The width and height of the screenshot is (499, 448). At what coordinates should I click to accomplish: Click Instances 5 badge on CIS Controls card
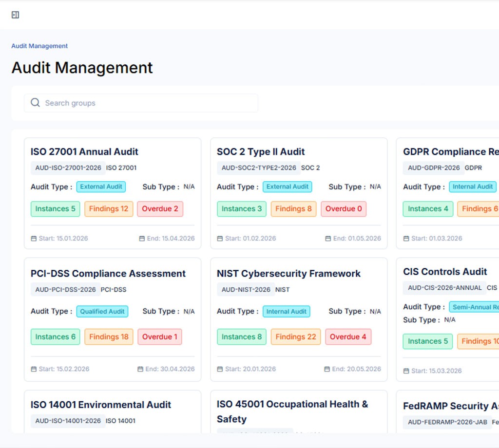click(428, 341)
